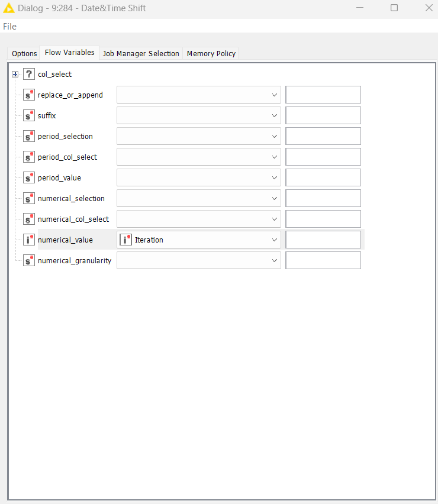Click the suffix new variable name field
The width and height of the screenshot is (438, 504).
pos(323,116)
